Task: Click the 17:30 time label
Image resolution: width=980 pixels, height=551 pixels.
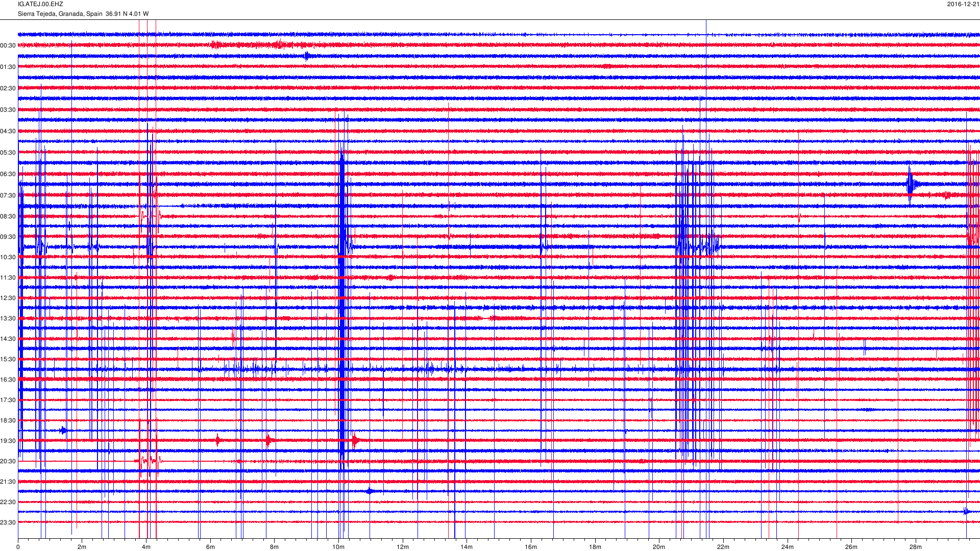Action: click(x=8, y=400)
